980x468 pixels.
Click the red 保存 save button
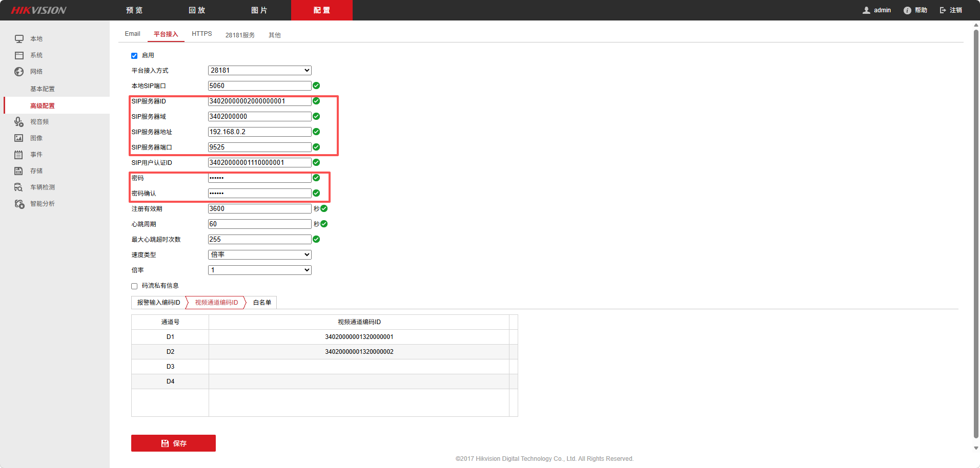pyautogui.click(x=173, y=443)
